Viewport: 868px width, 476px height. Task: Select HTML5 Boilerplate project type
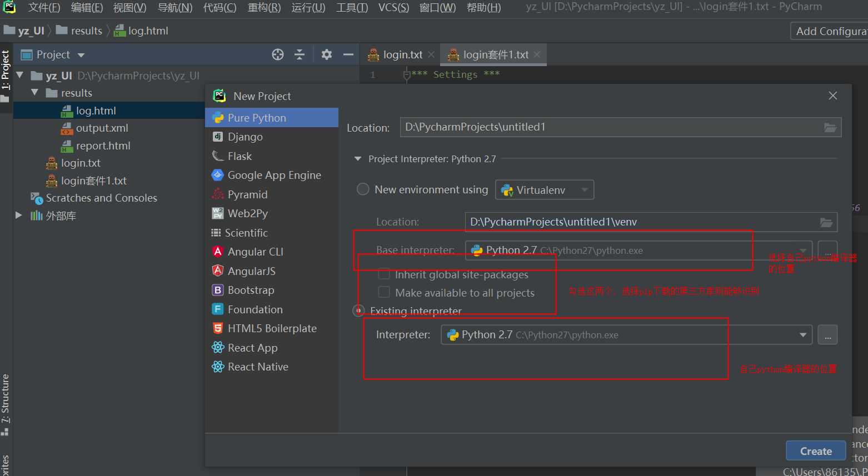click(x=272, y=328)
